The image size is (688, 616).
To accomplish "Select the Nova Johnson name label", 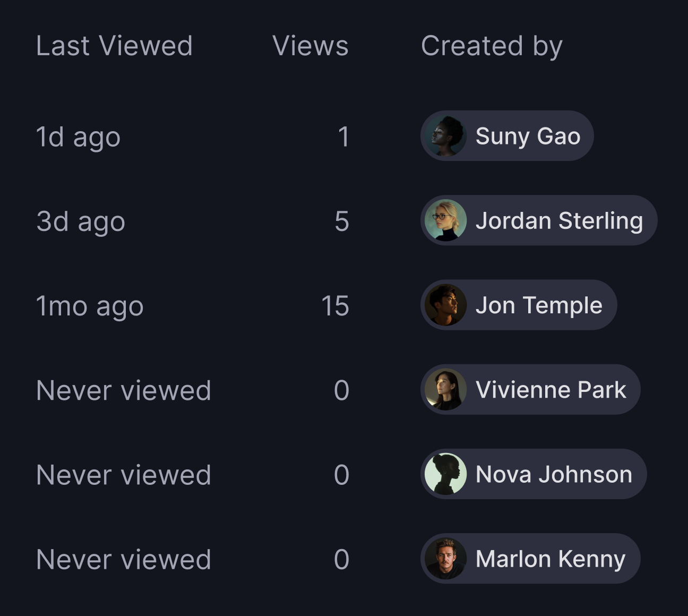I will [554, 474].
